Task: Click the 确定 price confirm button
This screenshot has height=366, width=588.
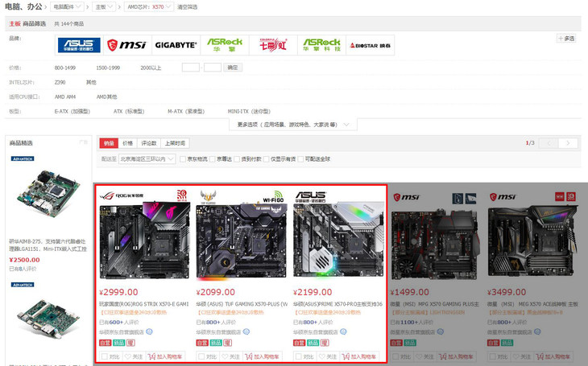Action: pyautogui.click(x=233, y=68)
